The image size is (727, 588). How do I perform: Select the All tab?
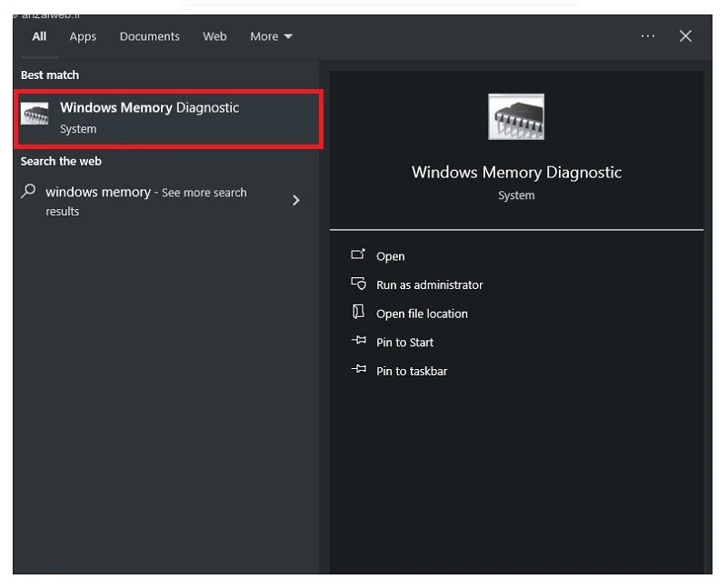pyautogui.click(x=38, y=36)
